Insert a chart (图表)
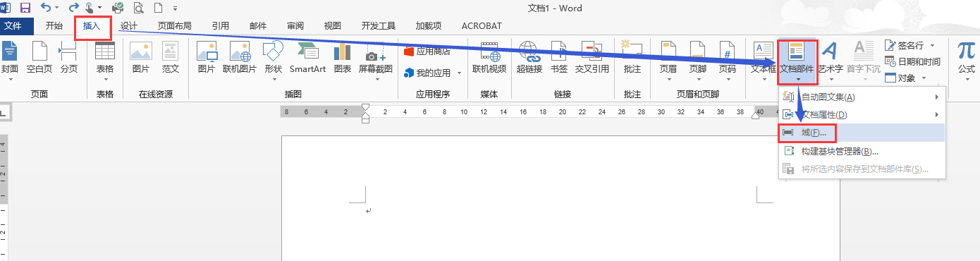Screen dimensions: 980x261 point(343,58)
